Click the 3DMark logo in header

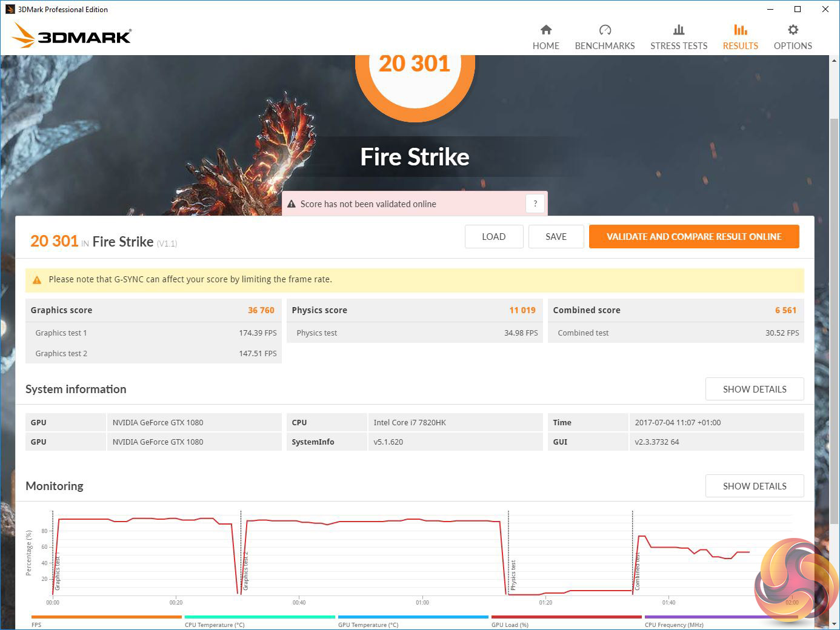[x=72, y=36]
